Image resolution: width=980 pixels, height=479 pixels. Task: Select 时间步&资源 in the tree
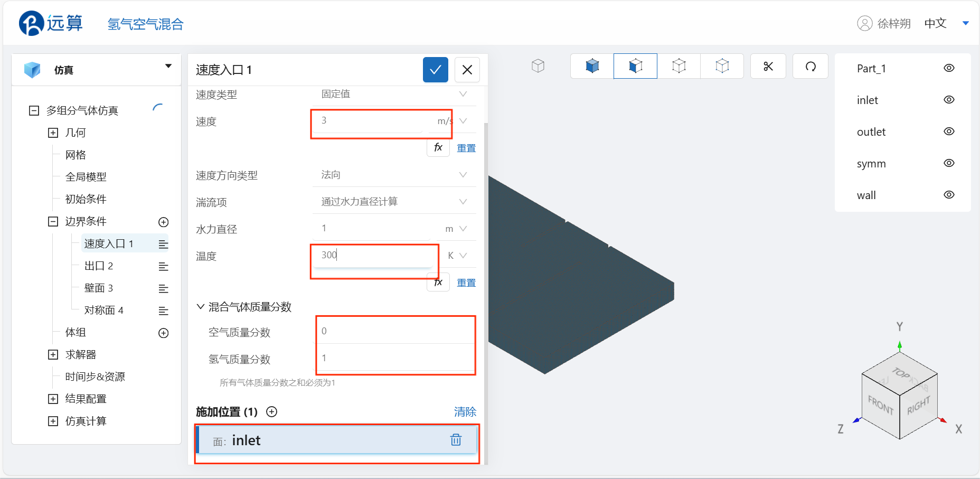click(x=95, y=377)
